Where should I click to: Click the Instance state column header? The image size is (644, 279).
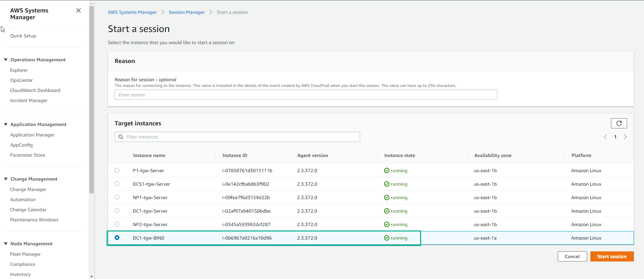point(400,155)
